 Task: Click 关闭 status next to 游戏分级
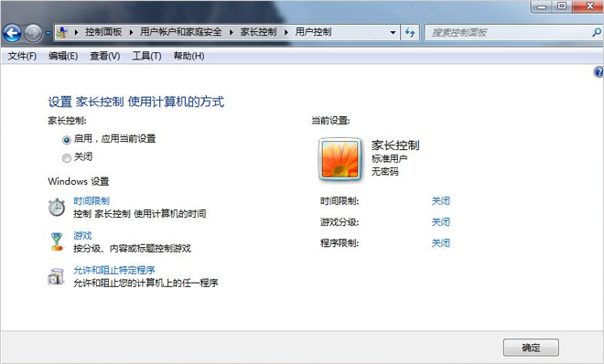pos(440,222)
